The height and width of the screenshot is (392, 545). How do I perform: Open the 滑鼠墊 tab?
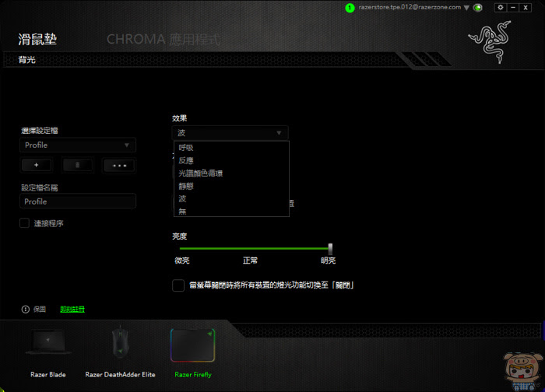pyautogui.click(x=37, y=39)
